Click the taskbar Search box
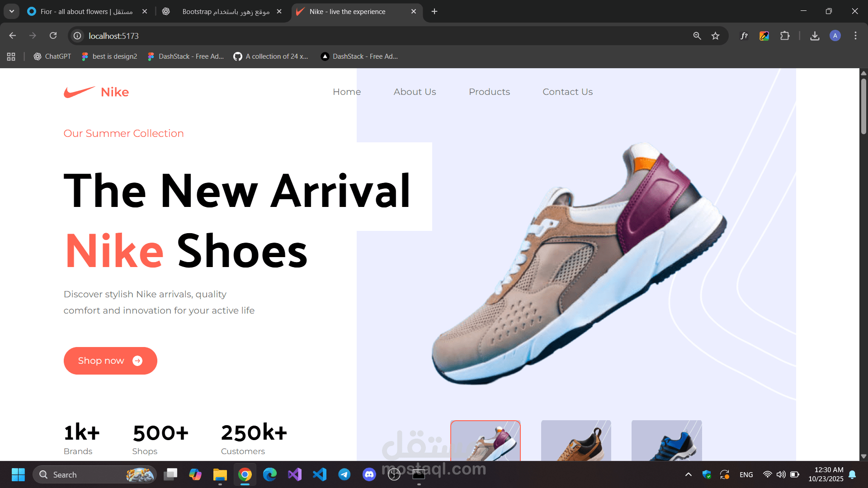 click(x=95, y=474)
